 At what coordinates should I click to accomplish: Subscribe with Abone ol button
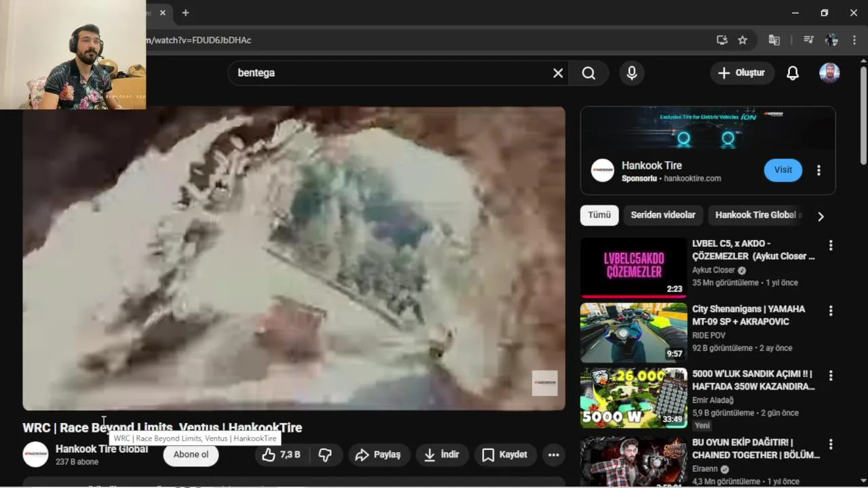click(191, 455)
